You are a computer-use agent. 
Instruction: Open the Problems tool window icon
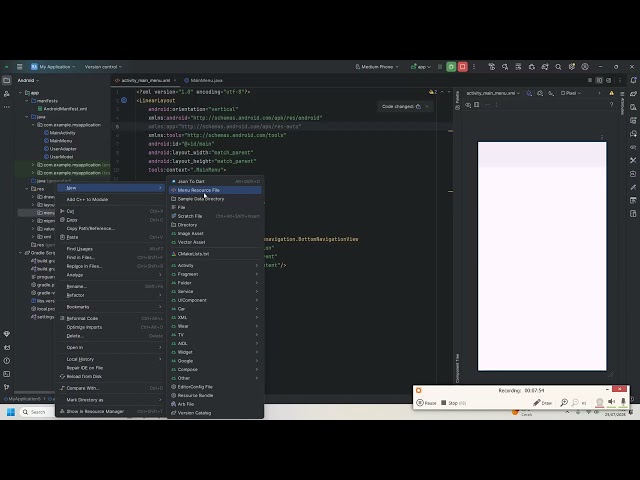click(7, 361)
